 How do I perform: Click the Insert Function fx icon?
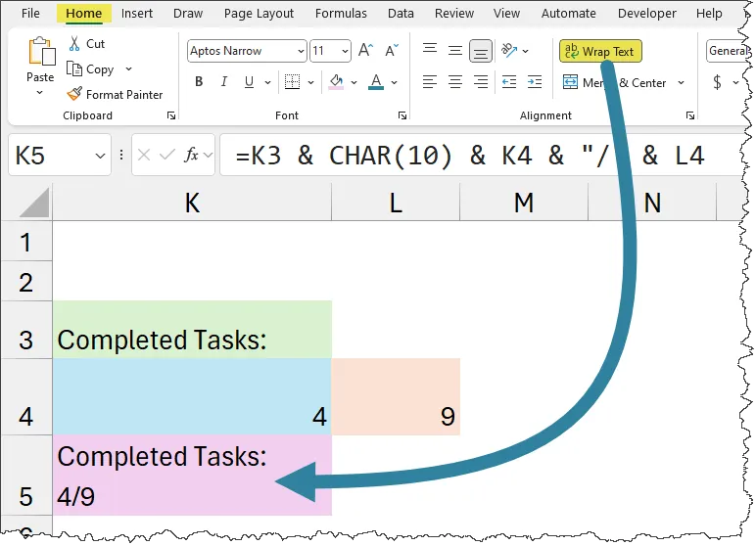tap(192, 156)
